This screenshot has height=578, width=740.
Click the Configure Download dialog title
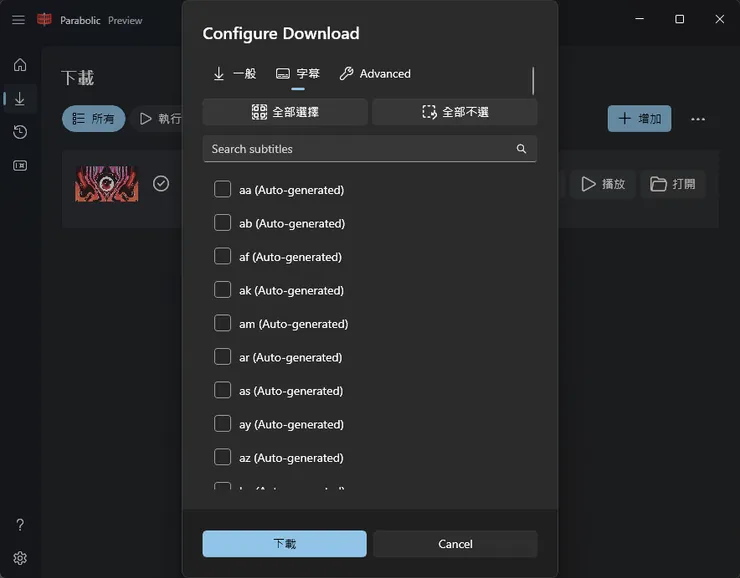coord(281,34)
